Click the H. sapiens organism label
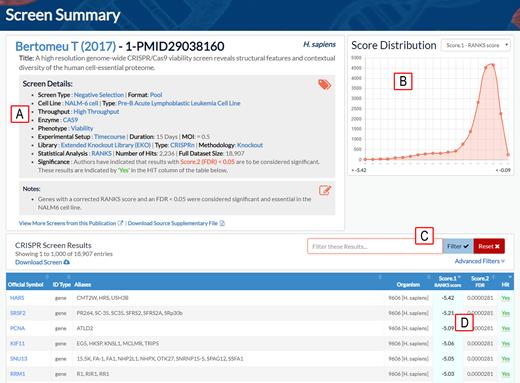Image resolution: width=520 pixels, height=383 pixels. pyautogui.click(x=319, y=44)
